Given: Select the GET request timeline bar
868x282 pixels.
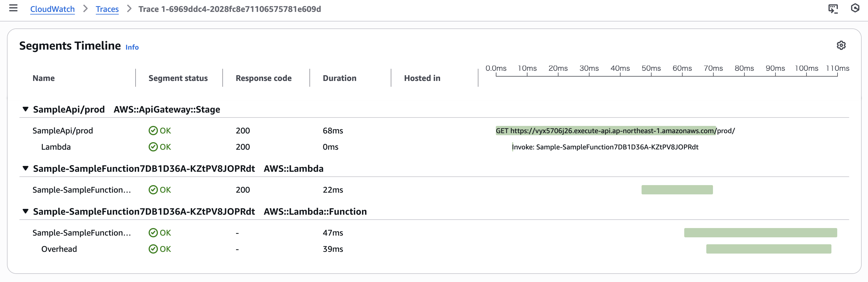Looking at the screenshot, I should coord(605,131).
